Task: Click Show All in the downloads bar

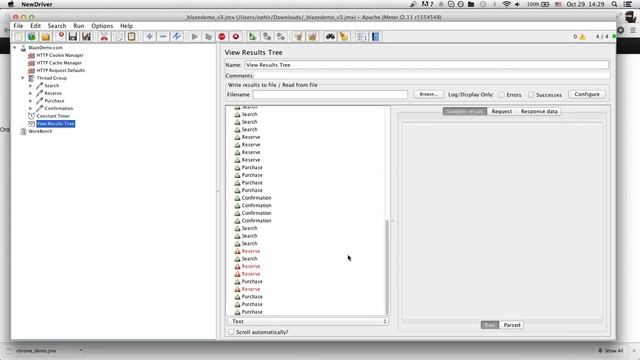Action: tap(611, 351)
